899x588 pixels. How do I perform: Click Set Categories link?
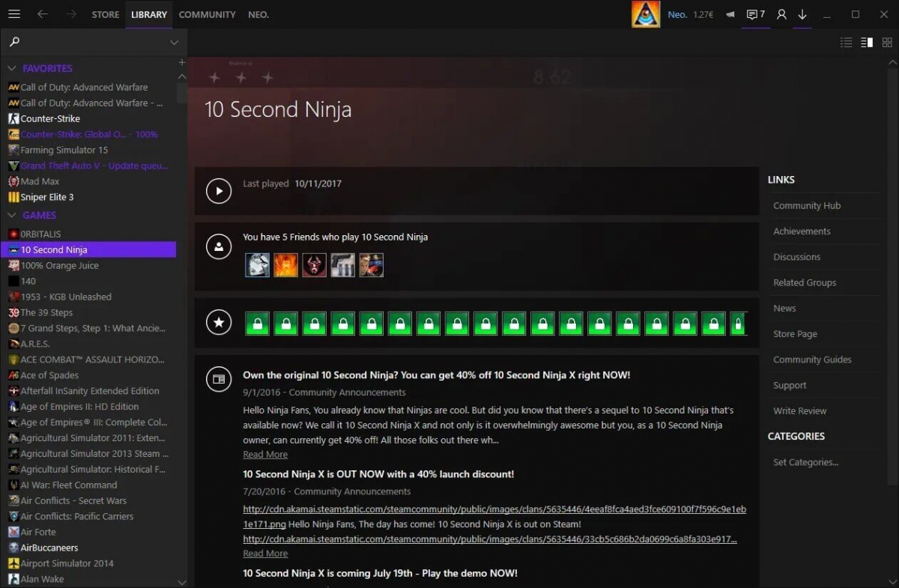pyautogui.click(x=805, y=462)
